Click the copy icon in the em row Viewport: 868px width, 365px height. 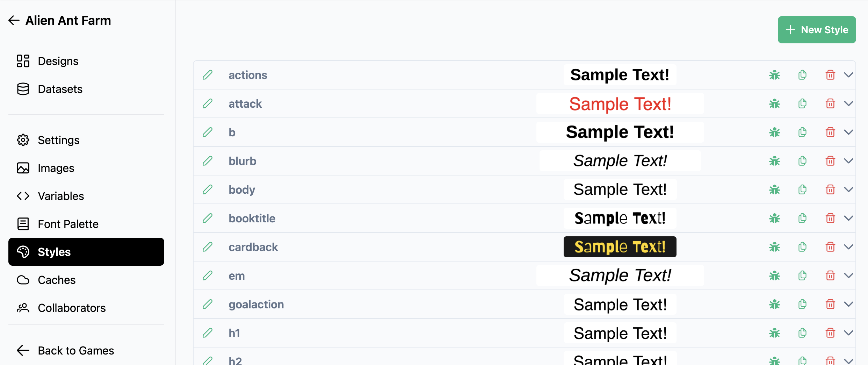coord(802,275)
